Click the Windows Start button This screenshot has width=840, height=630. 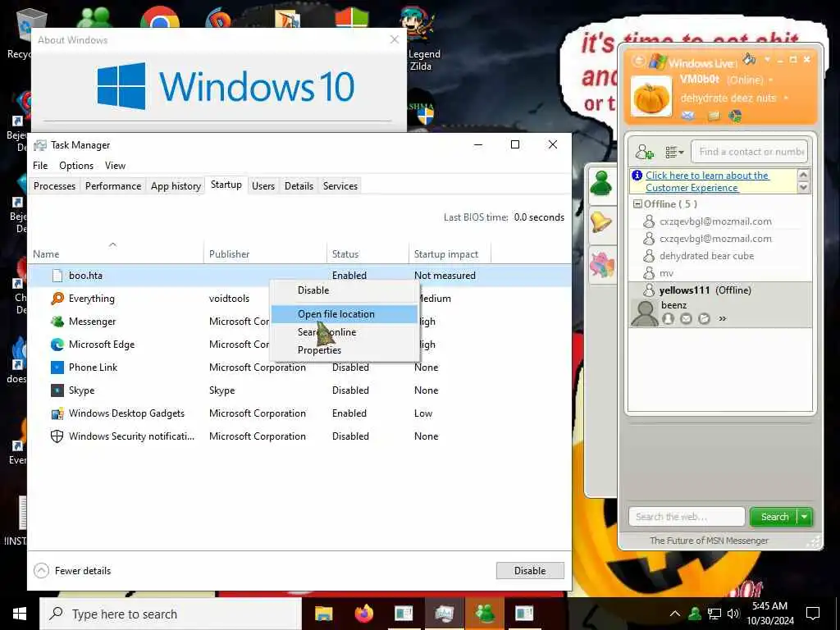tap(20, 614)
